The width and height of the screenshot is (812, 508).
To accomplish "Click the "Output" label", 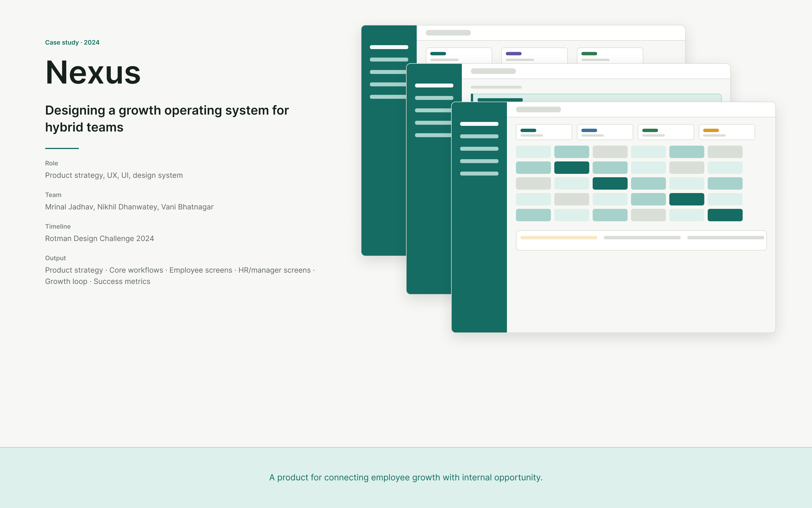I will coord(55,258).
